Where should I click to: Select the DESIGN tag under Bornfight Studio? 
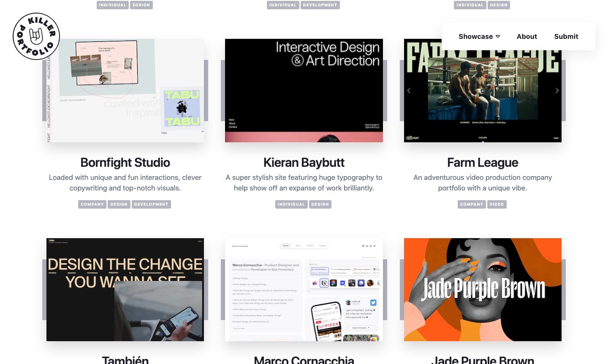pos(119,204)
